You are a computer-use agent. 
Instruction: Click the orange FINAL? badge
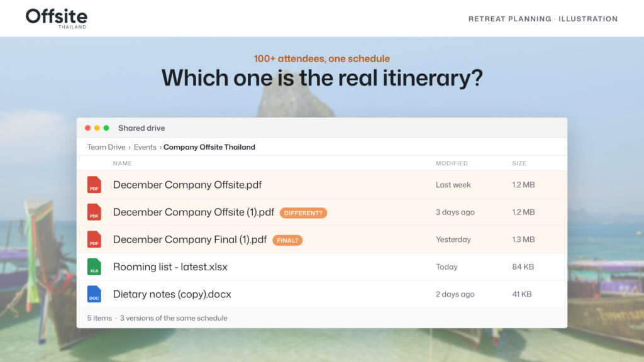coord(287,241)
